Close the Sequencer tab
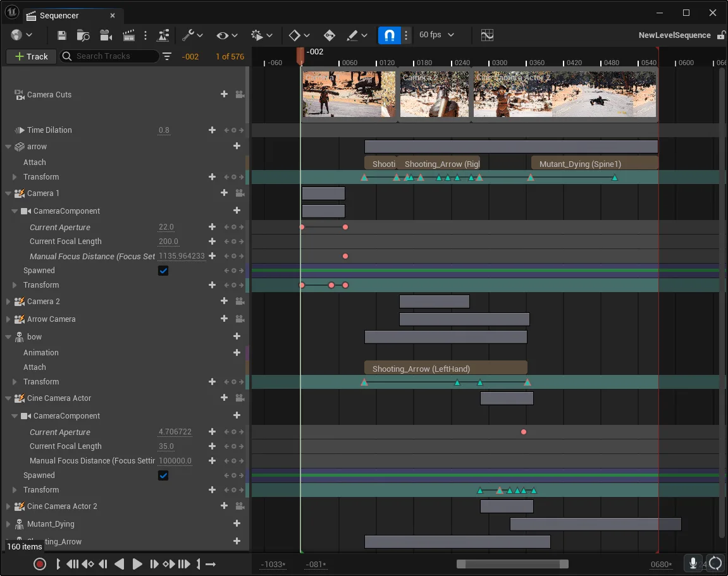Image resolution: width=728 pixels, height=576 pixels. coord(113,15)
